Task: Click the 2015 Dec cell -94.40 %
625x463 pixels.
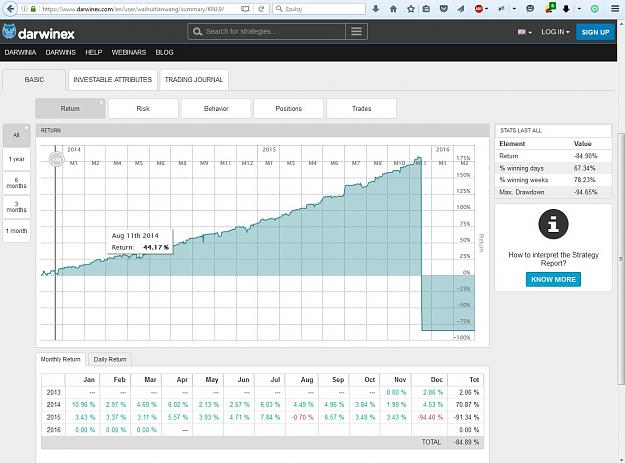Action: (x=430, y=417)
